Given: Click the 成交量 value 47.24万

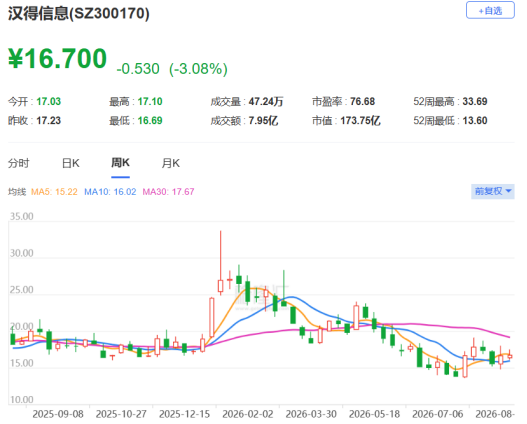Looking at the screenshot, I should (x=266, y=101).
